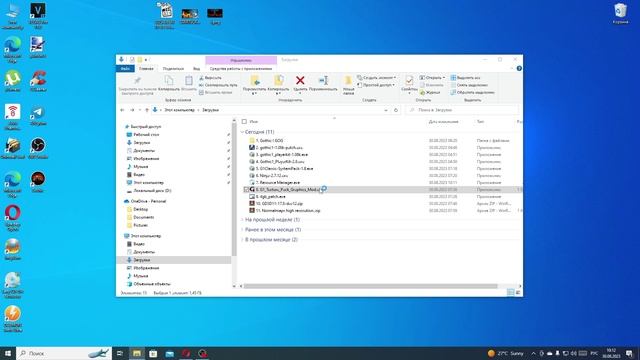Click the Microsoft Store taskbar icon
Viewport: 640px width, 360px height.
point(153,353)
